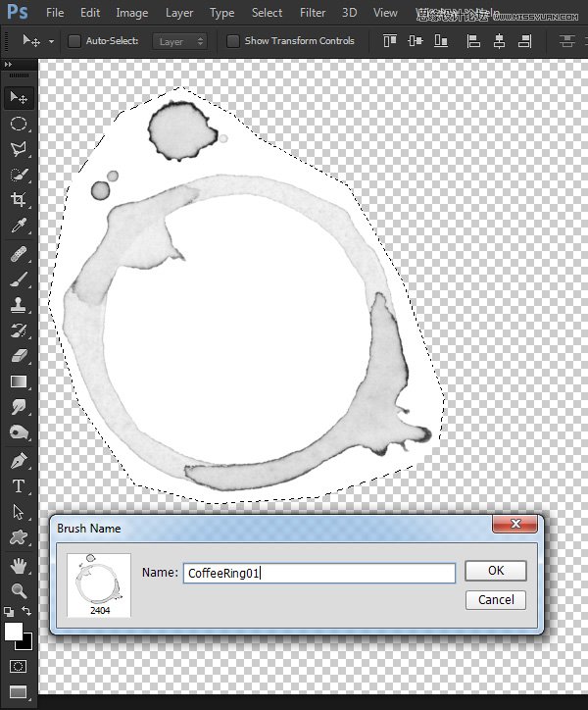
Task: Choose the Smudge tool
Action: coord(19,407)
